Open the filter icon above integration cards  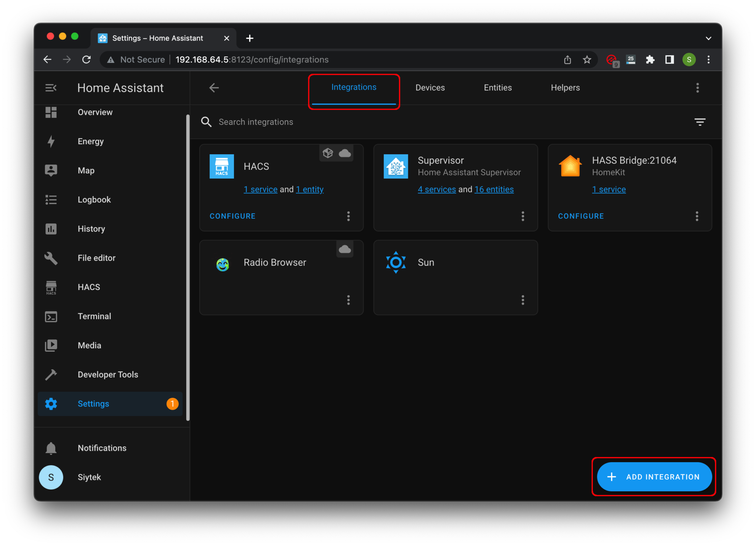[x=700, y=122]
